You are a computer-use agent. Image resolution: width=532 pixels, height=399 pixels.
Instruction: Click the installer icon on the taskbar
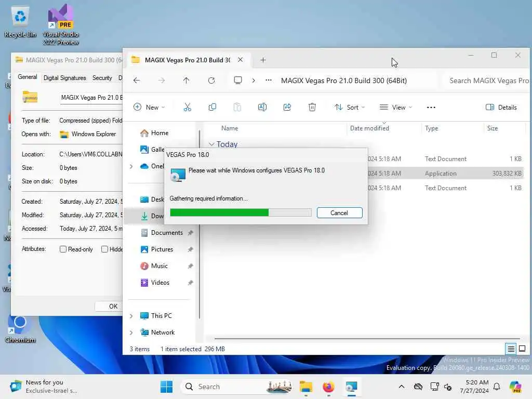[352, 387]
